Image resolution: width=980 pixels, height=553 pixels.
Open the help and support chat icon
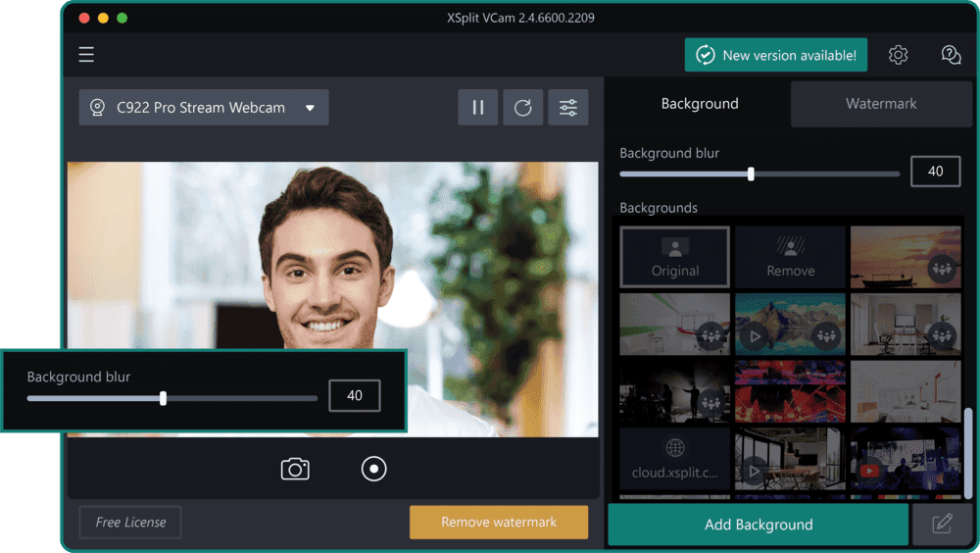[951, 55]
